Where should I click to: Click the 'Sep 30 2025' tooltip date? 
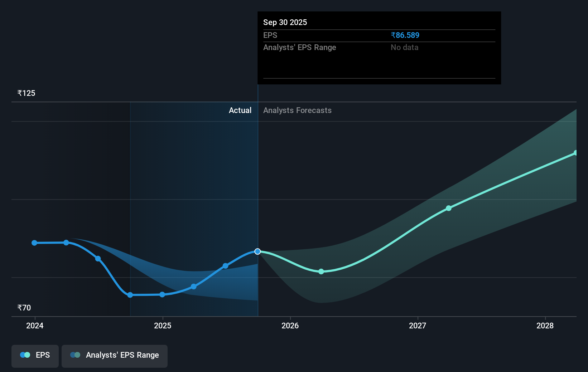285,22
